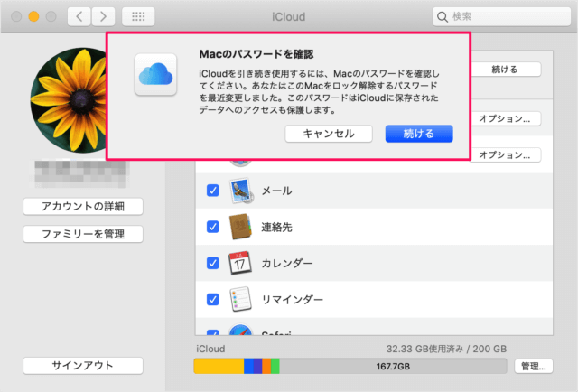Click the yellow segment of storage bar
The width and height of the screenshot is (578, 392).
pyautogui.click(x=219, y=366)
